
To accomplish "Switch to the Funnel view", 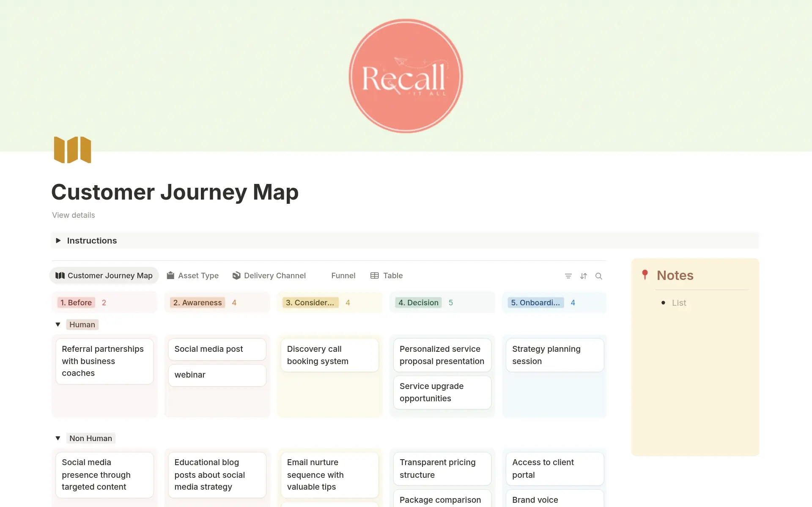I will click(343, 275).
